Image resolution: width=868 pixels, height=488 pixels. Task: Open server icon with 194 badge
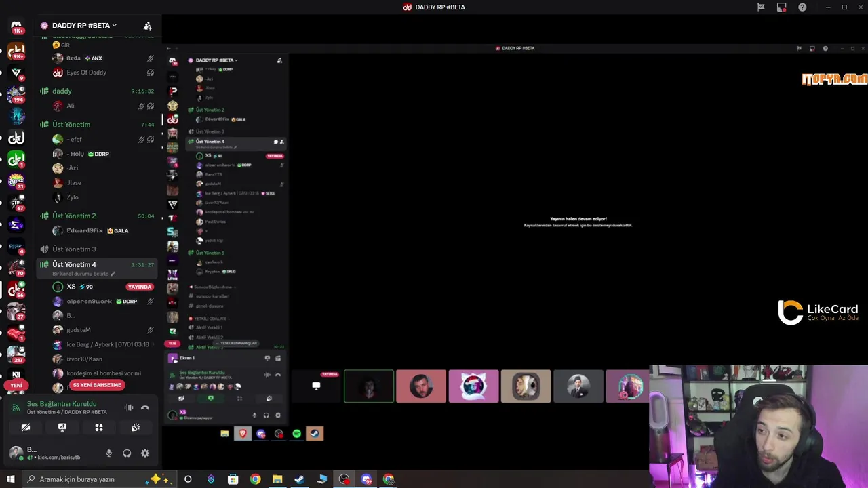coord(16,94)
